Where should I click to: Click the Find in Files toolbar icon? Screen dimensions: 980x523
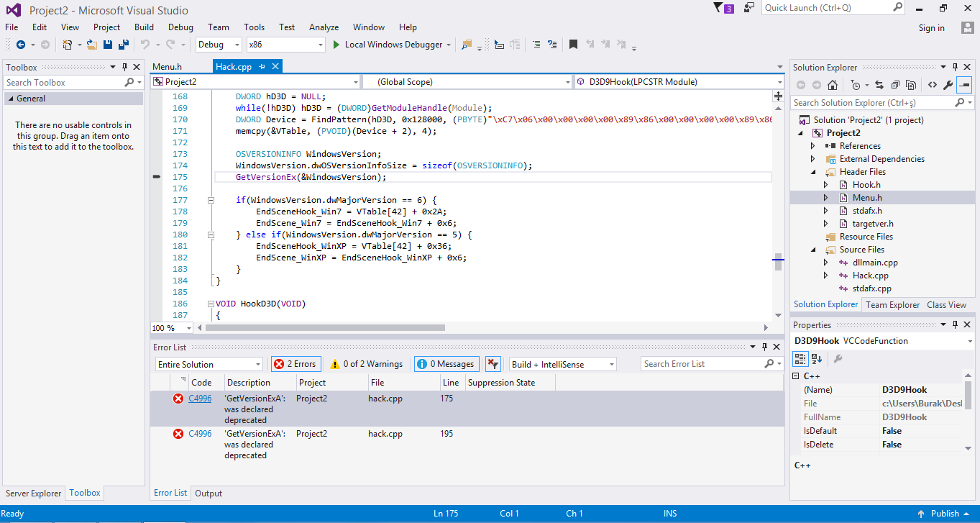click(467, 45)
